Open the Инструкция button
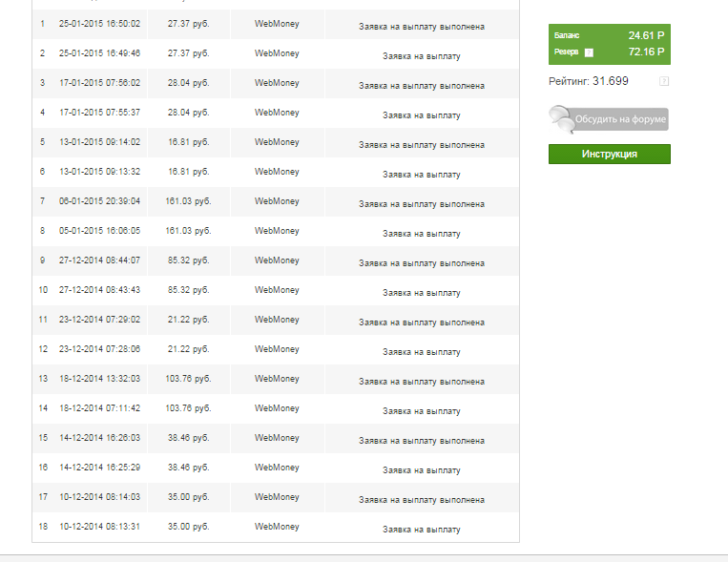Viewport: 728px width, 562px height. 609,154
